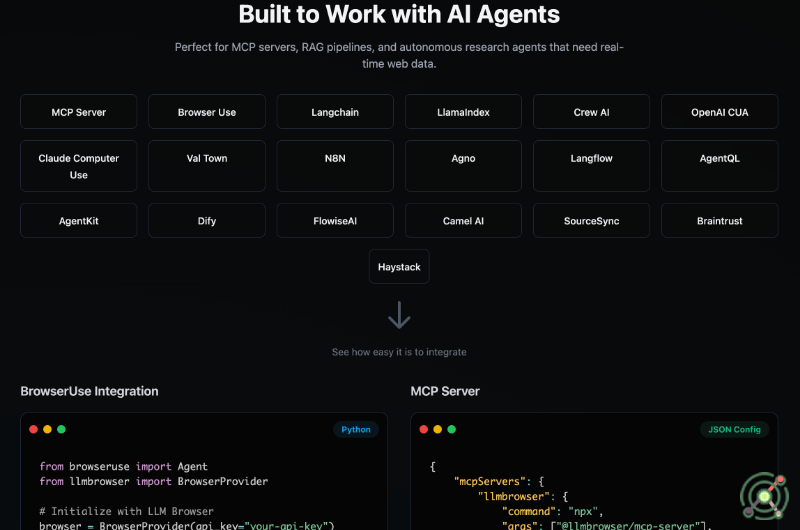Open the MCP Server integration card
This screenshot has height=530, width=800.
pos(79,112)
